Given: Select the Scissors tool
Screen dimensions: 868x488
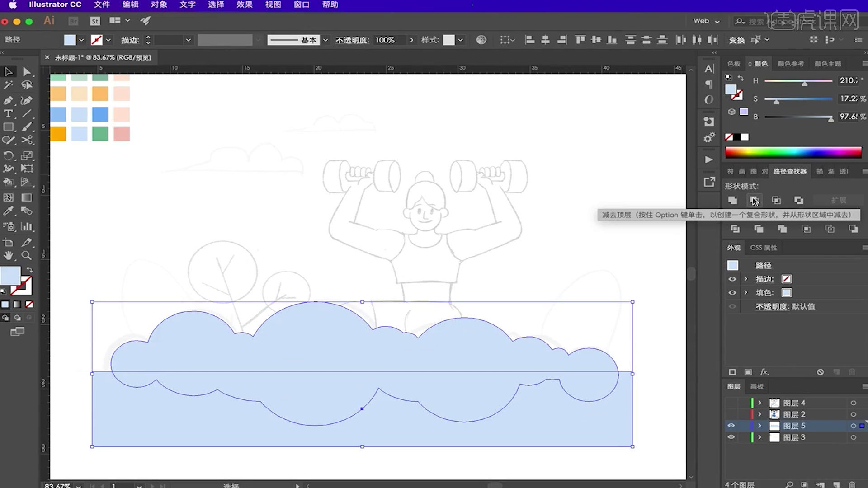Looking at the screenshot, I should tap(27, 140).
